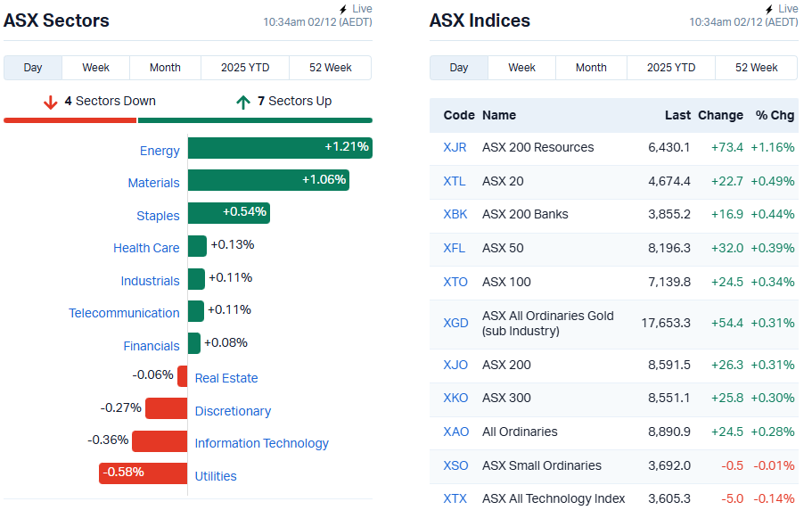812x510 pixels.
Task: Open the XJR index code link
Action: click(455, 148)
